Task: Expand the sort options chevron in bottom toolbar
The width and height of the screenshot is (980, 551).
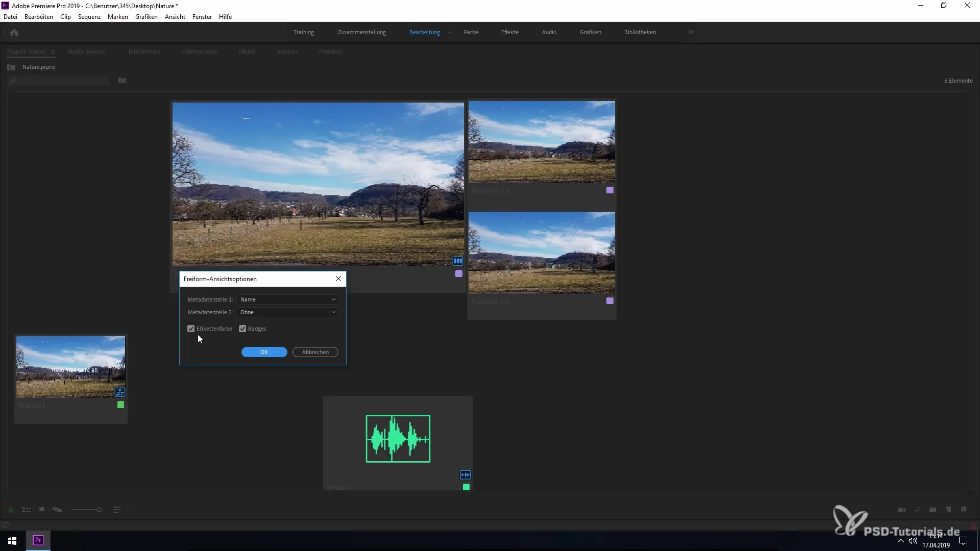Action: pyautogui.click(x=129, y=510)
